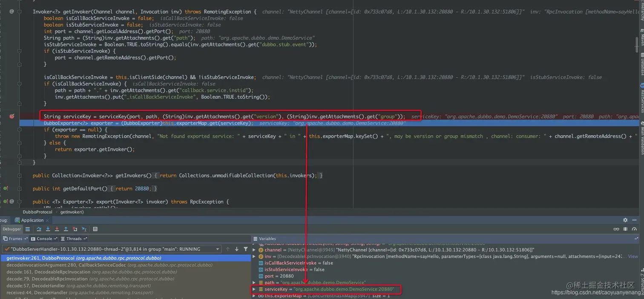The width and height of the screenshot is (644, 299).
Task: Click the memory view icon beside glasses
Action: 625,229
